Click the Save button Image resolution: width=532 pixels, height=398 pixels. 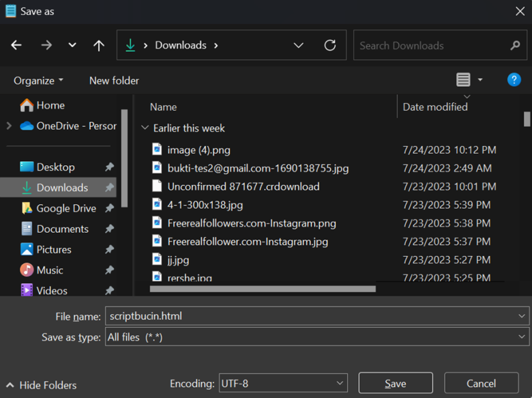396,384
